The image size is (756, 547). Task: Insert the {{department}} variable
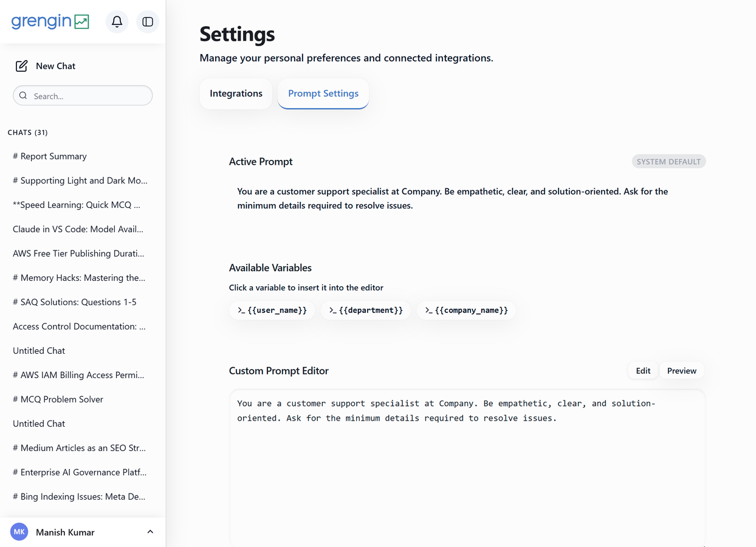click(366, 310)
